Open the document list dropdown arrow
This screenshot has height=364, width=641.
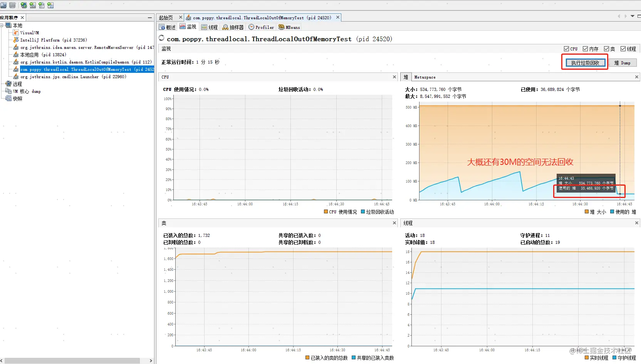632,16
